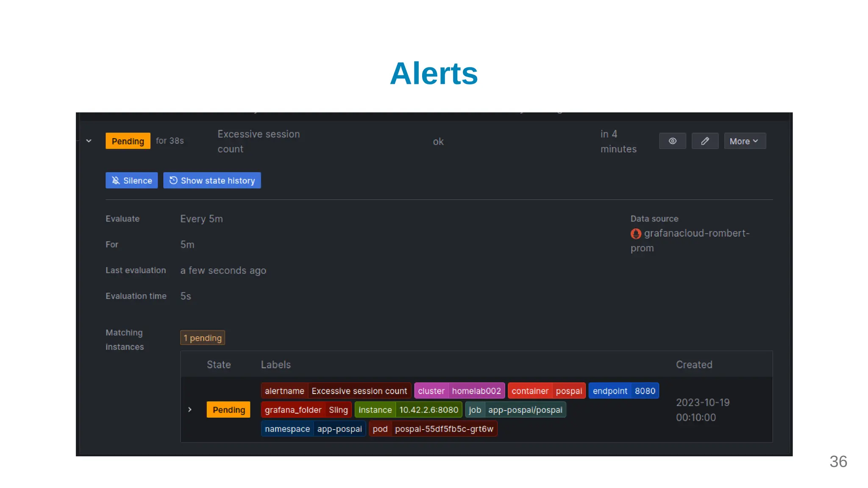Click the grafana_folder Sling label
This screenshot has height=488, width=868.
point(306,410)
